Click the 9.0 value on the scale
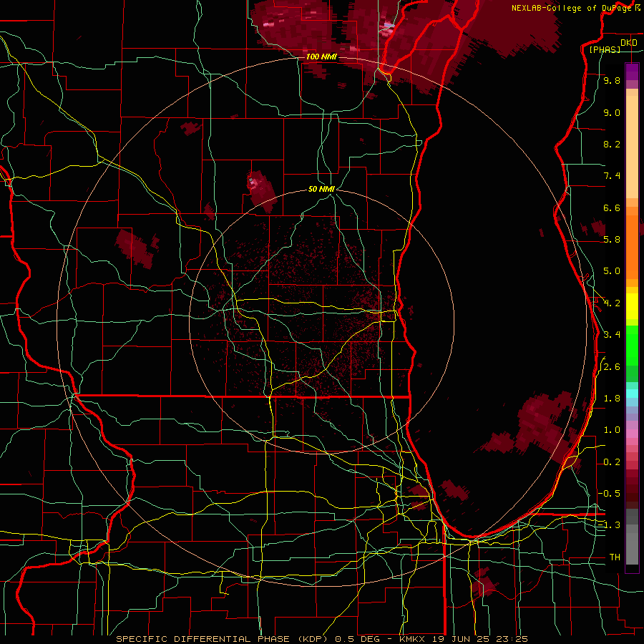 coord(612,112)
